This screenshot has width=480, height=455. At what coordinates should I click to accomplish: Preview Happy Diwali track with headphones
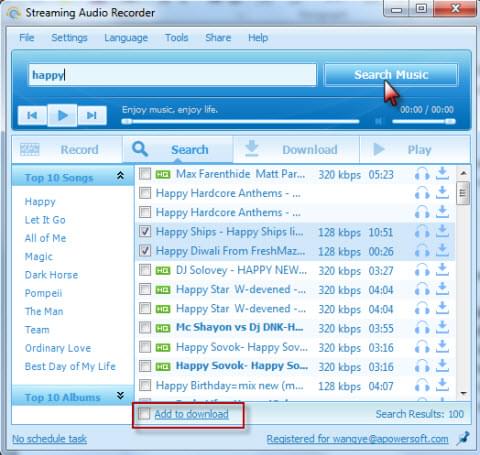click(422, 250)
